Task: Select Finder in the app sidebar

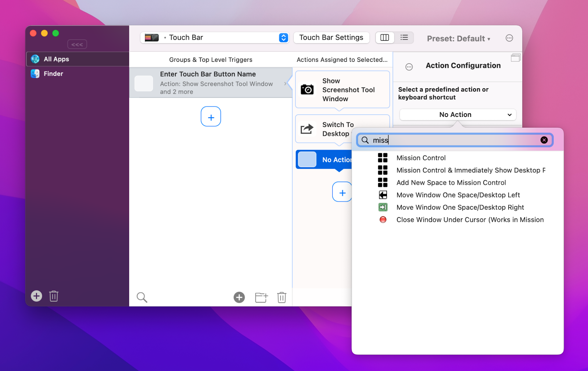Action: coord(78,74)
